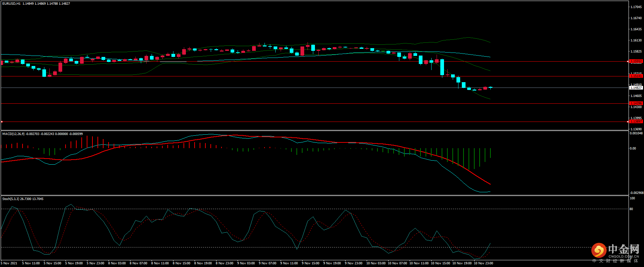
Task: Click the 5 Nov 19:00 time label
Action: pyautogui.click(x=74, y=263)
